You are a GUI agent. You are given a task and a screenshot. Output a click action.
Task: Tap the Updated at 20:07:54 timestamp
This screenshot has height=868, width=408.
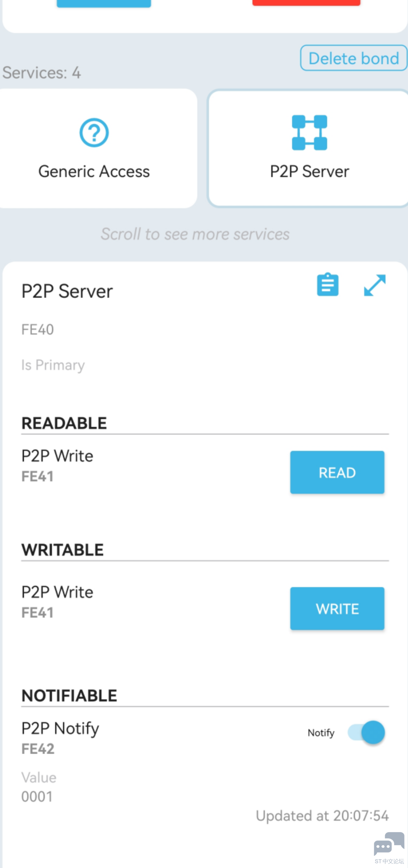322,816
